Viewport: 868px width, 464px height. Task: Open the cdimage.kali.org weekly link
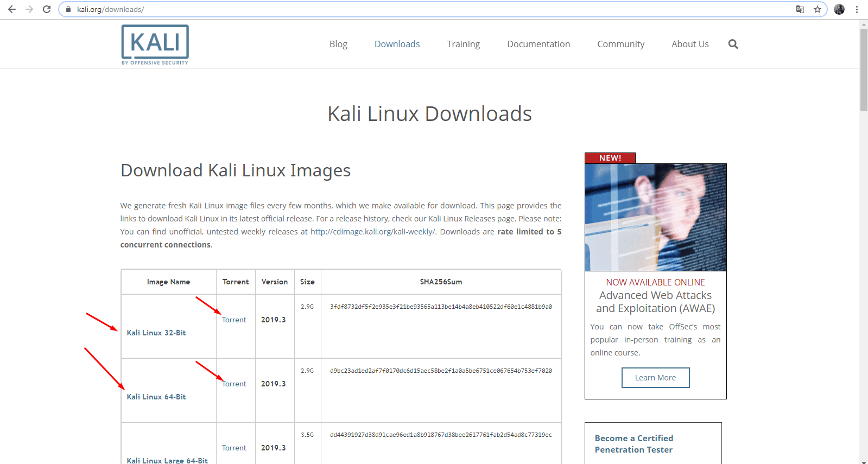point(372,232)
